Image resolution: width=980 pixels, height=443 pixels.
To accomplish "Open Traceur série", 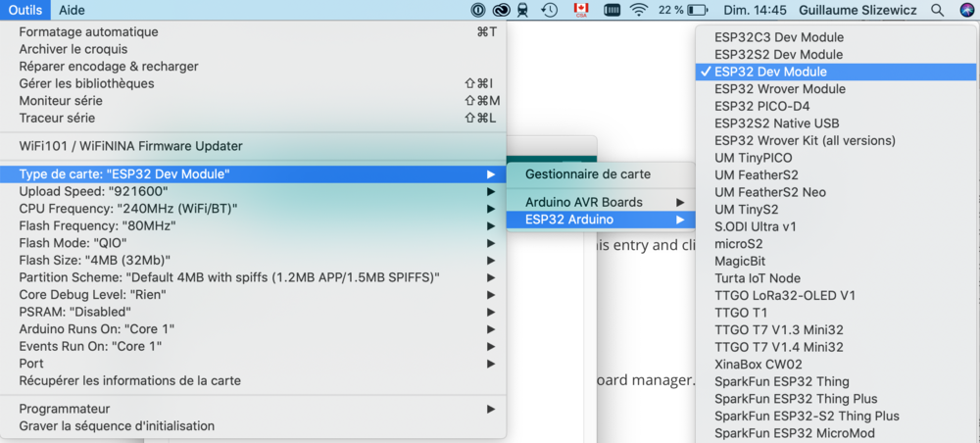I will click(x=253, y=118).
